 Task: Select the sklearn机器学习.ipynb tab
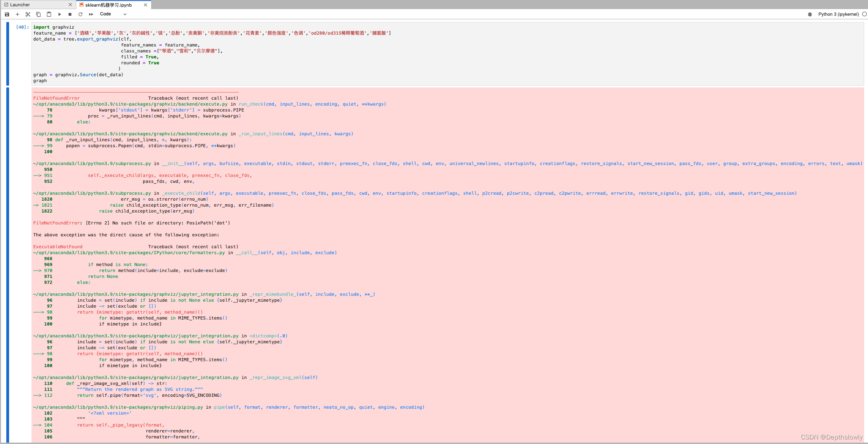click(x=108, y=5)
